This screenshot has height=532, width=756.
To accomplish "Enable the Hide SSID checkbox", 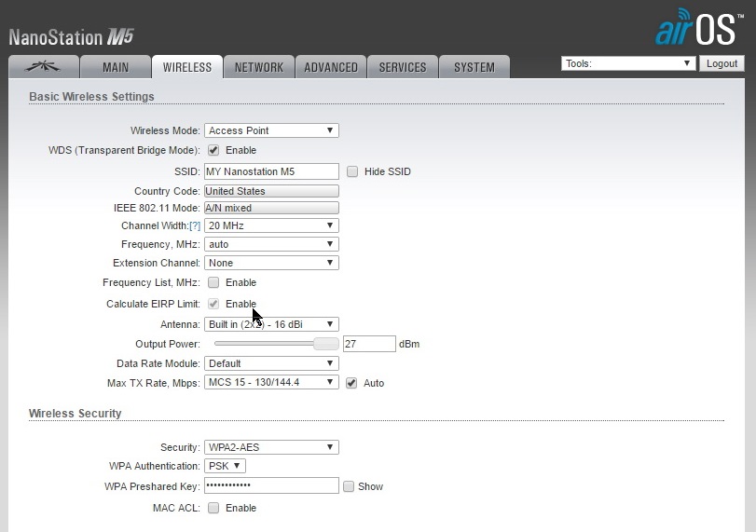I will tap(352, 171).
